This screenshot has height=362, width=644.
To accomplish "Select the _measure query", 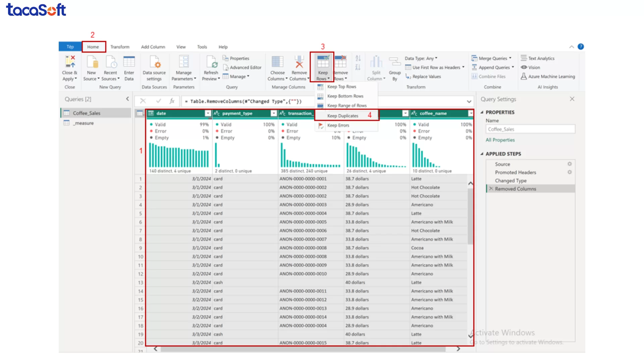I will [x=96, y=123].
